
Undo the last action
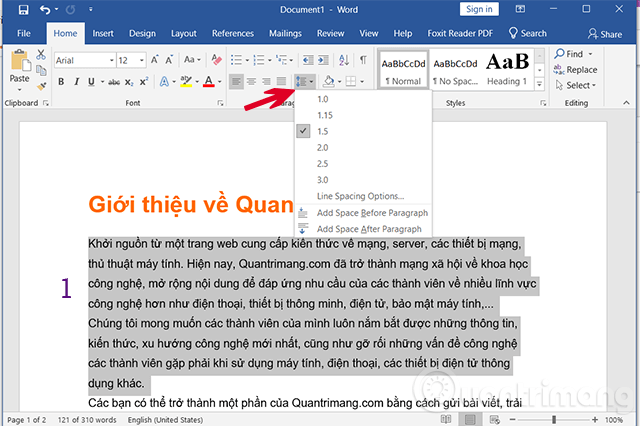(44, 9)
